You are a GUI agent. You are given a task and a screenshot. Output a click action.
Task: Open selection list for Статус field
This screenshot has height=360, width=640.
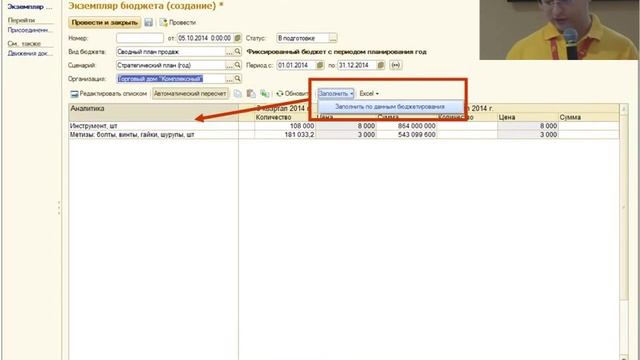click(x=333, y=38)
